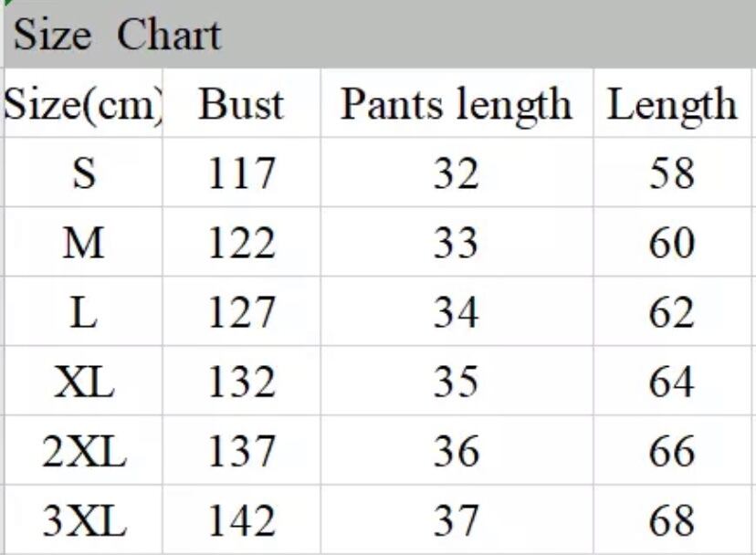
Task: Click the Size Chart title cell
Action: tap(117, 36)
